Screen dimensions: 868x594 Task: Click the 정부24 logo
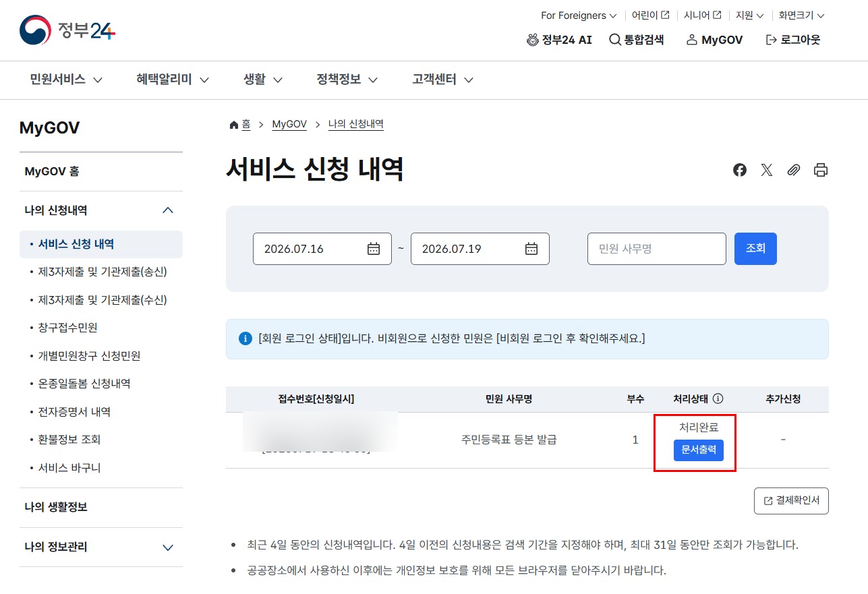pos(67,30)
